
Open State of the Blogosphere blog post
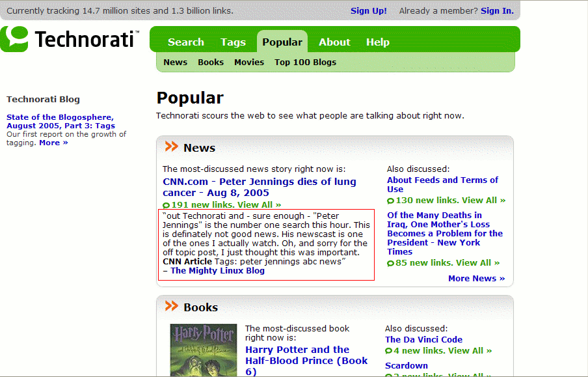60,121
